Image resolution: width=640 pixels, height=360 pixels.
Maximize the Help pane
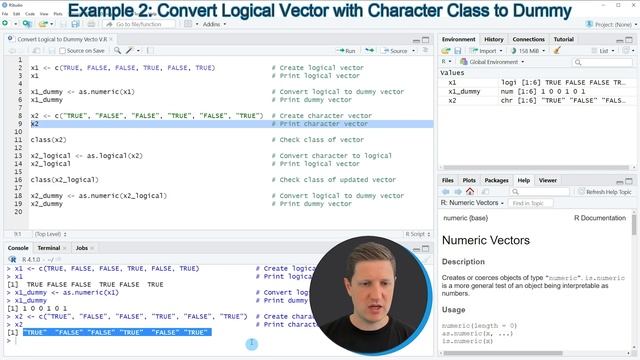[x=629, y=181]
